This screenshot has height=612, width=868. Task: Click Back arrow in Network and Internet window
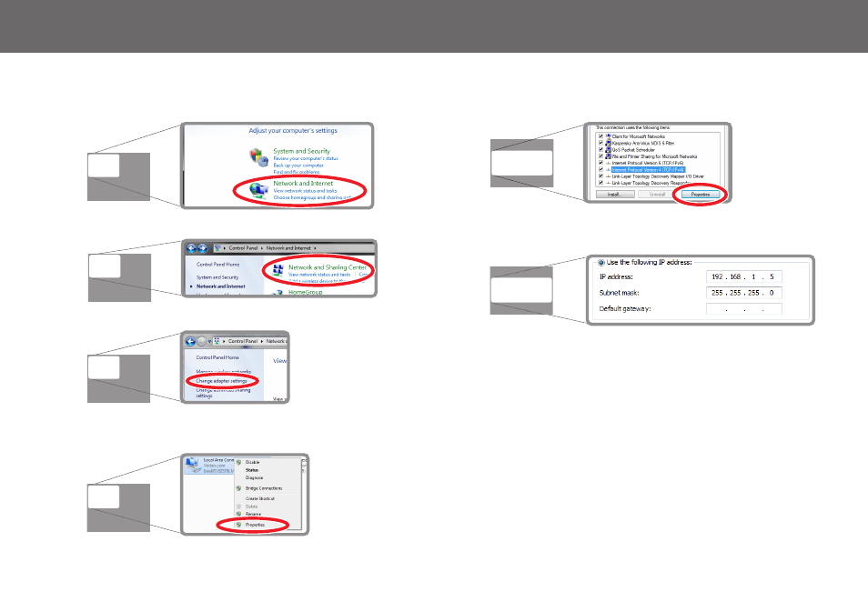tap(192, 248)
